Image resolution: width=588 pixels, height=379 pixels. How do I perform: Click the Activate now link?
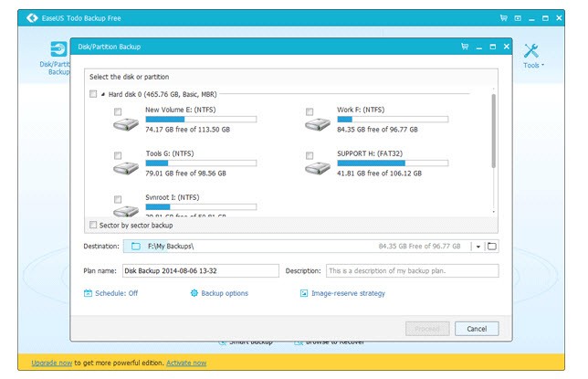coord(186,363)
